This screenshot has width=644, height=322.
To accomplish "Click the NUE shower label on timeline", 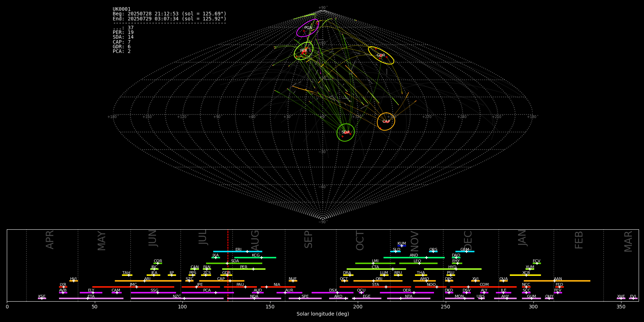I will point(293,279).
